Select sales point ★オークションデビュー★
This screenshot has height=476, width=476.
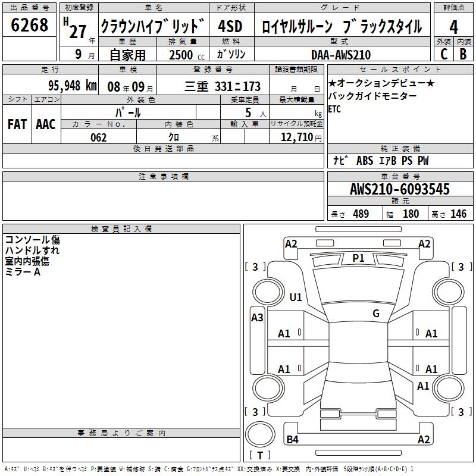(x=381, y=83)
